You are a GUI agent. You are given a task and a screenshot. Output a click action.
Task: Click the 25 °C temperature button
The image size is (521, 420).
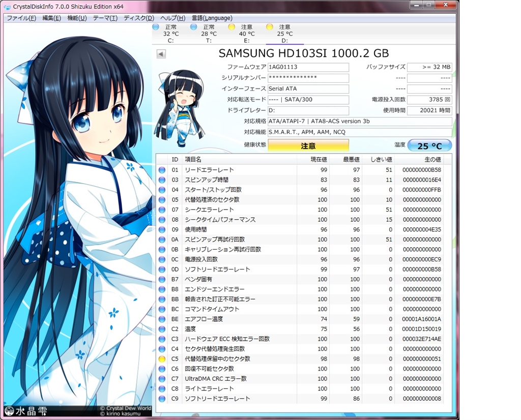(x=429, y=145)
